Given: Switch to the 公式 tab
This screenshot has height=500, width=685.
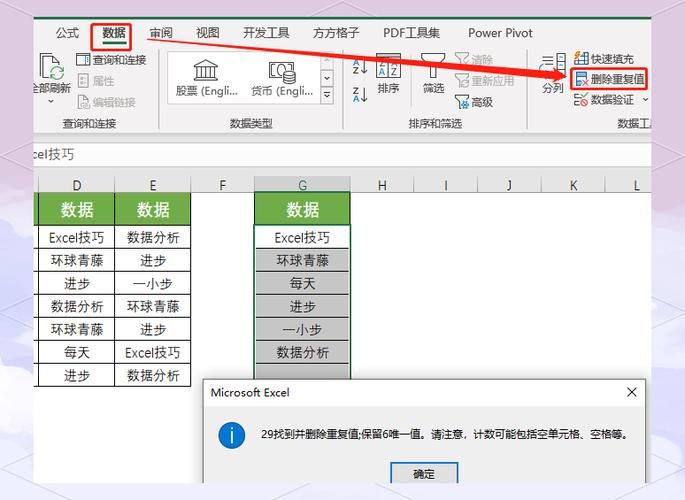Looking at the screenshot, I should (x=67, y=33).
